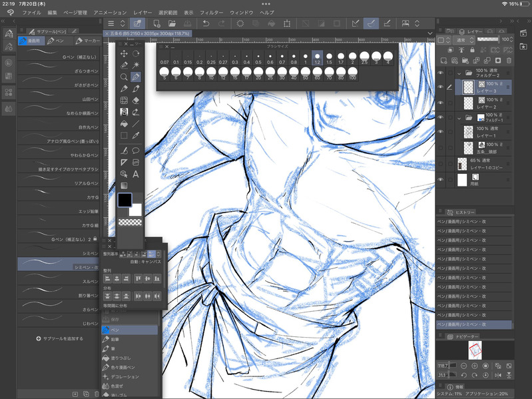Screen dimensions: 532x399
Task: Click command bar hamburger menu icon
Action: tap(111, 23)
